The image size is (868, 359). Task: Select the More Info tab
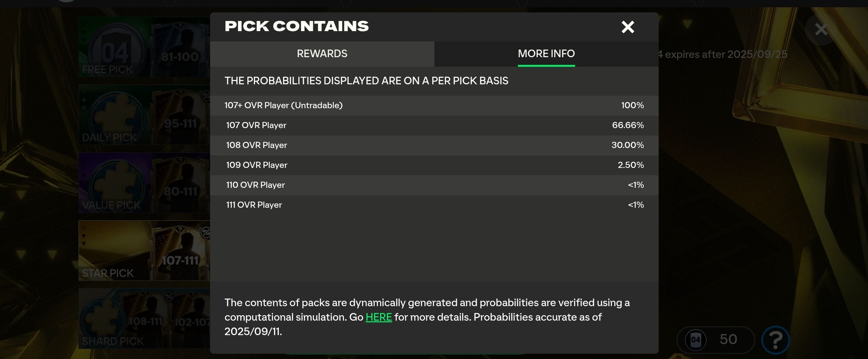point(546,54)
